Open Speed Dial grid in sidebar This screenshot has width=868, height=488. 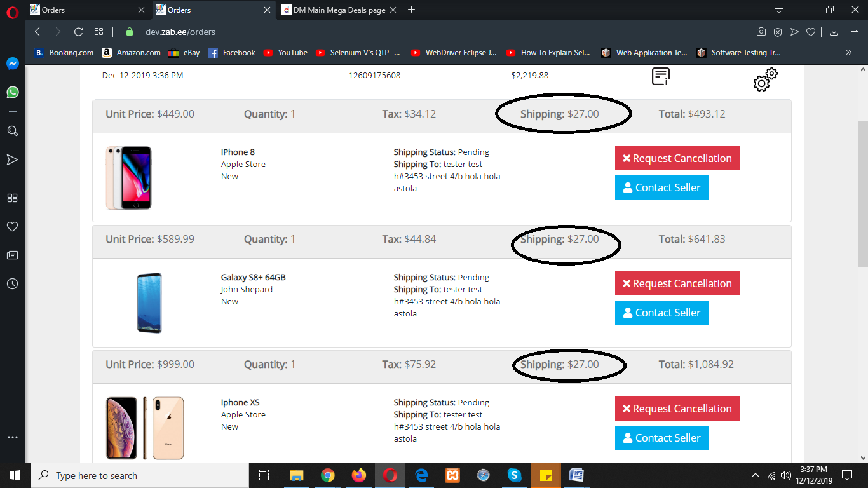click(12, 198)
